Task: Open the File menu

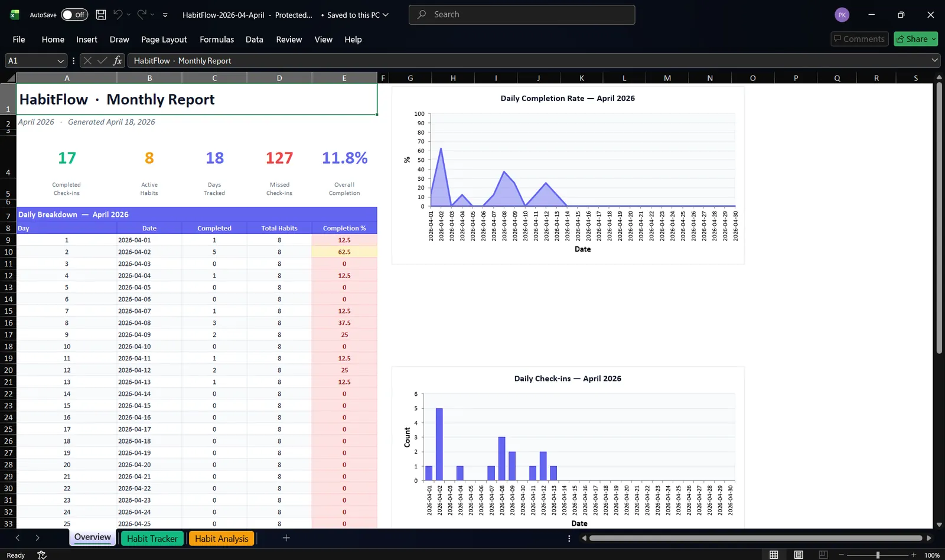Action: [x=19, y=40]
